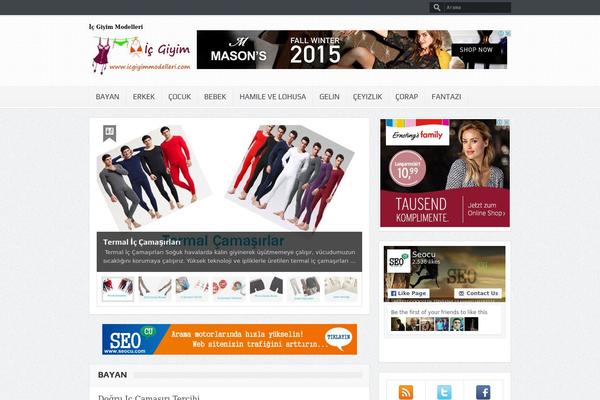Open the HAMILE VE LOHUSA menu item
Image resolution: width=600 pixels, height=400 pixels.
click(x=272, y=97)
